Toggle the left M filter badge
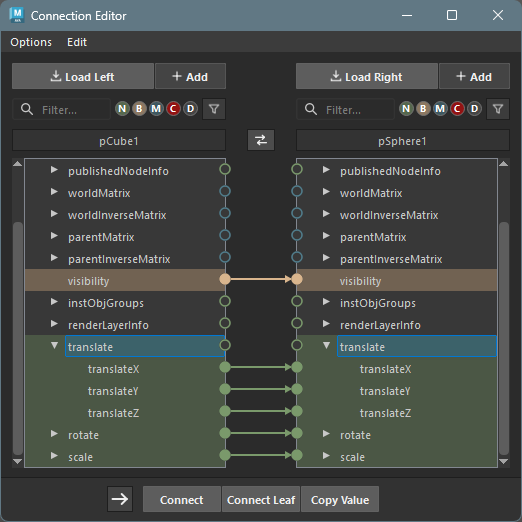Viewport: 522px width, 522px height. (x=156, y=109)
